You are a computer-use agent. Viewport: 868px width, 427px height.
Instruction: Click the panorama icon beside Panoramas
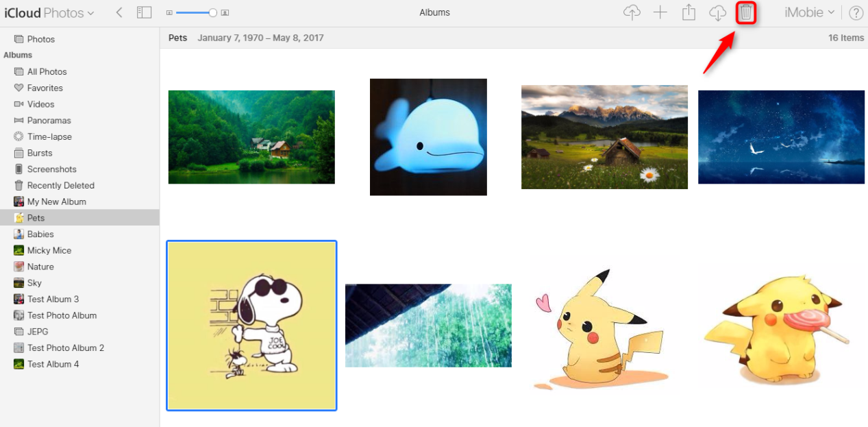click(x=19, y=120)
